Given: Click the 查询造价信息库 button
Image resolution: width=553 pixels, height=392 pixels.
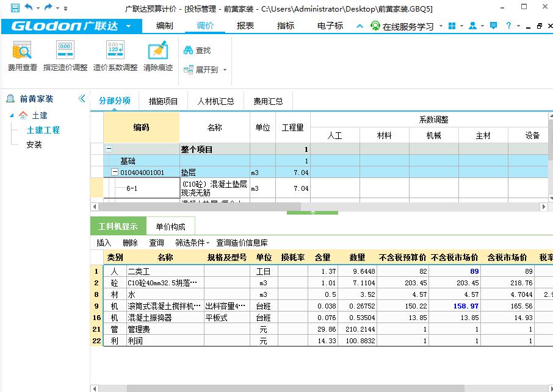Looking at the screenshot, I should [242, 243].
